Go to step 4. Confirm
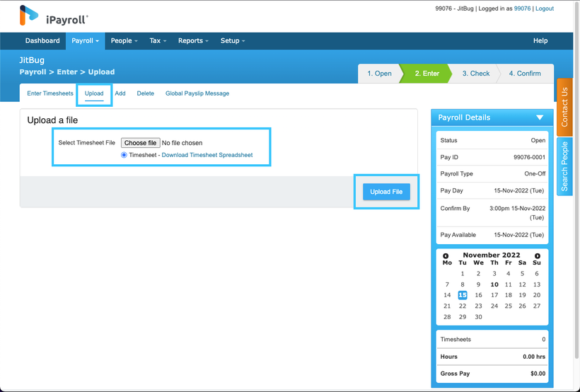The height and width of the screenshot is (392, 580). click(525, 74)
